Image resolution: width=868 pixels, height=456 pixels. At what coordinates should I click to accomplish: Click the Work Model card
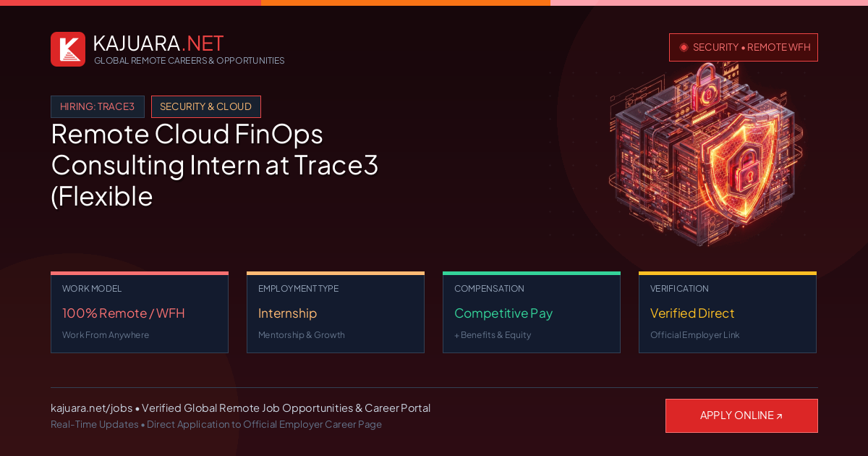coord(140,313)
